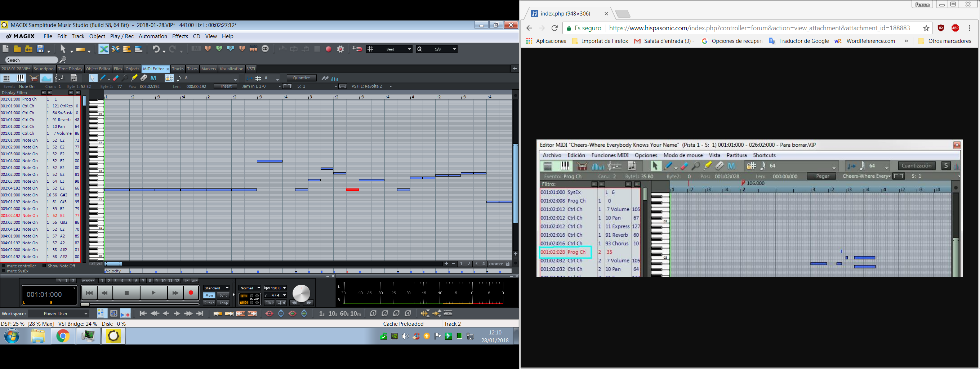Open the VSTi 1: Revolta 2 dropdown
This screenshot has width=980, height=369.
tap(391, 86)
